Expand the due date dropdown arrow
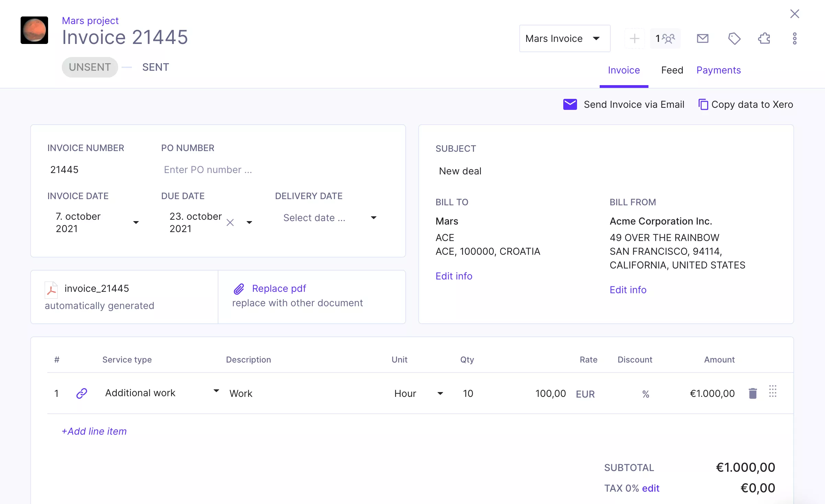825x504 pixels. point(250,222)
